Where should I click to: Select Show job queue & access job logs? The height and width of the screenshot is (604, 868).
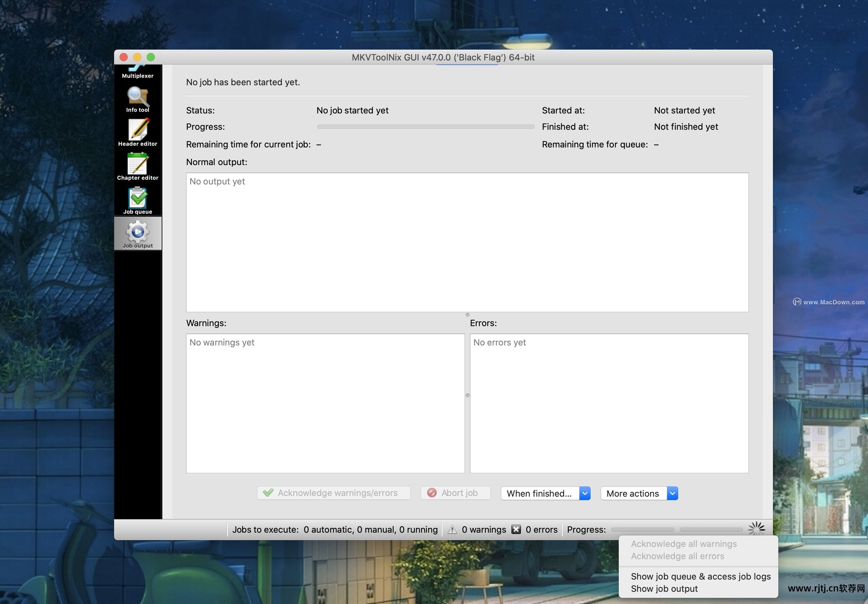701,576
